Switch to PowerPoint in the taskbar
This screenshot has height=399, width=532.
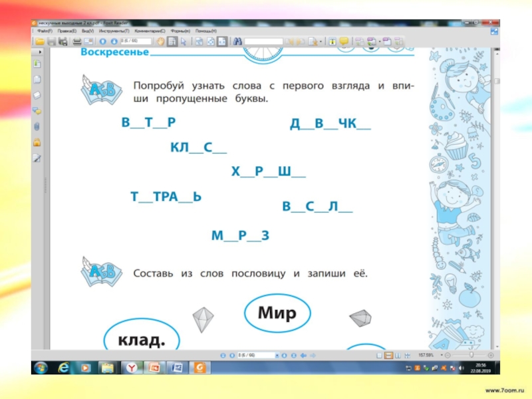click(x=154, y=368)
